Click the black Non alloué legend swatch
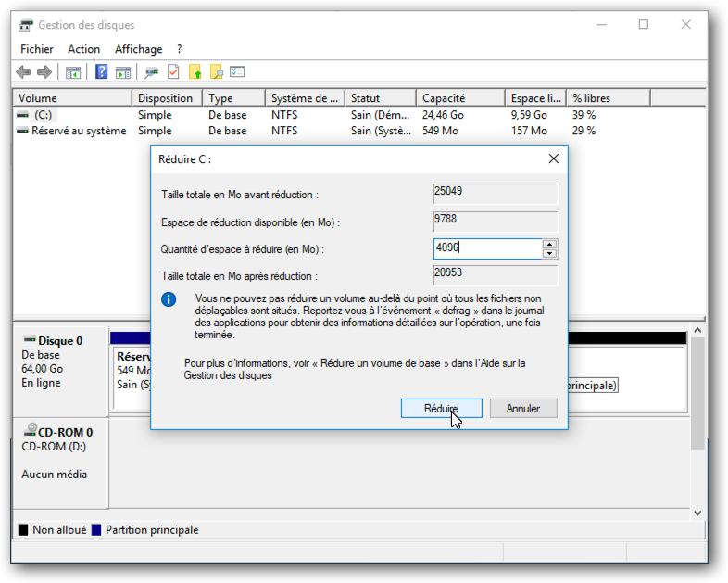This screenshot has height=583, width=728. point(23,529)
